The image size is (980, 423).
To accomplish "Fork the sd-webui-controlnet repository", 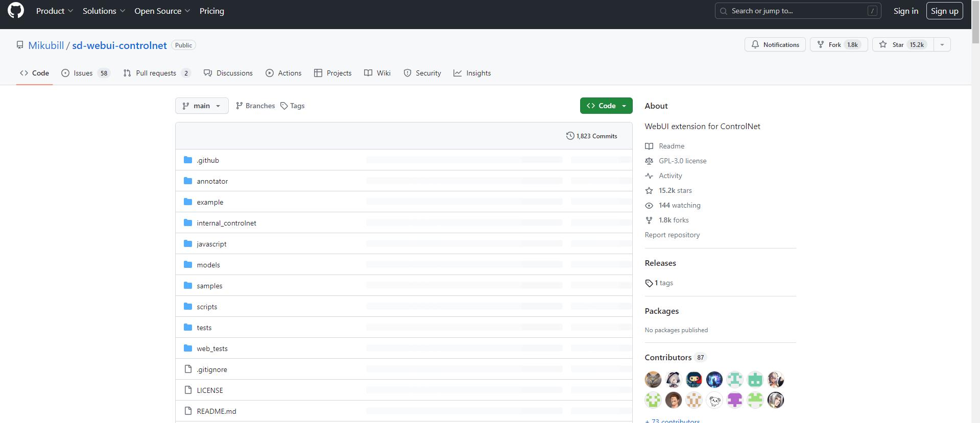I will click(x=838, y=45).
